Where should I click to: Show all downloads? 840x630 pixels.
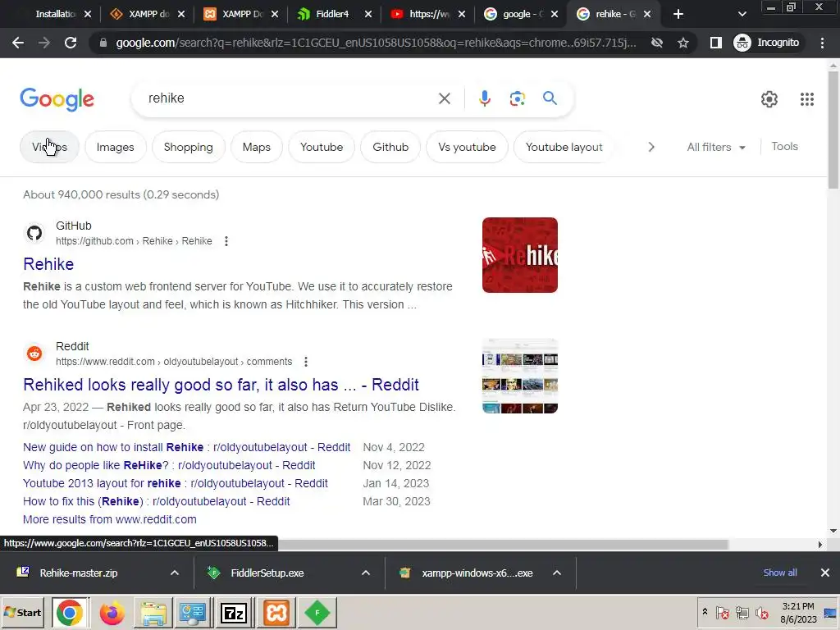click(x=780, y=573)
